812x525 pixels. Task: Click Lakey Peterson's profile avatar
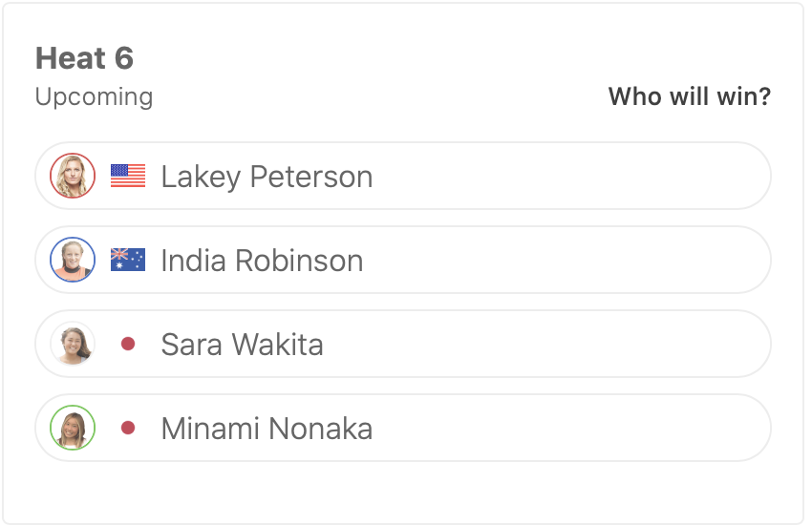(x=73, y=176)
